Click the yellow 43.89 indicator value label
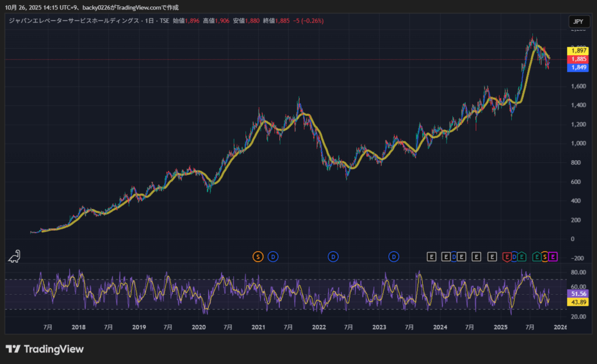 click(578, 303)
